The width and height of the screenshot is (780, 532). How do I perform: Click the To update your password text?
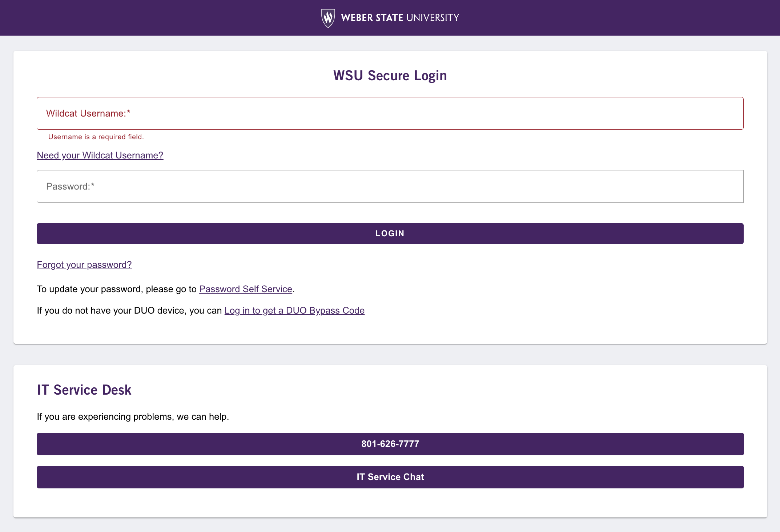point(116,289)
